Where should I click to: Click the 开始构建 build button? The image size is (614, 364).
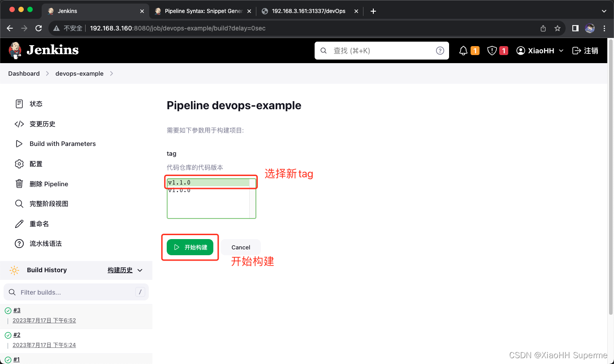click(190, 247)
